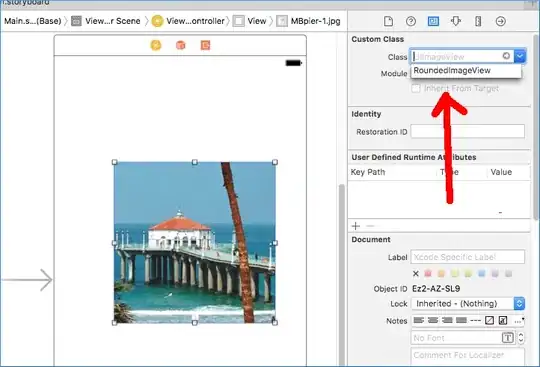Image resolution: width=540 pixels, height=367 pixels.
Task: Click the storyboard entry point arrow
Action: click(x=27, y=280)
